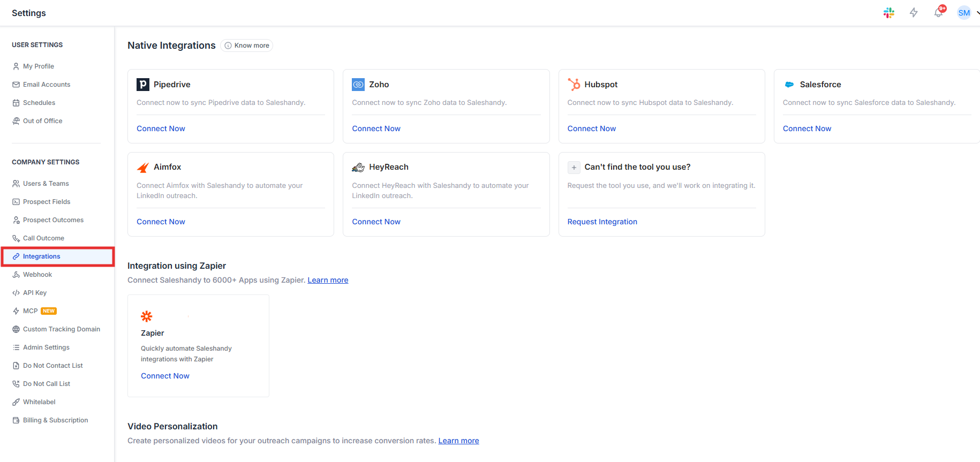Click the My Profile person icon

(16, 66)
